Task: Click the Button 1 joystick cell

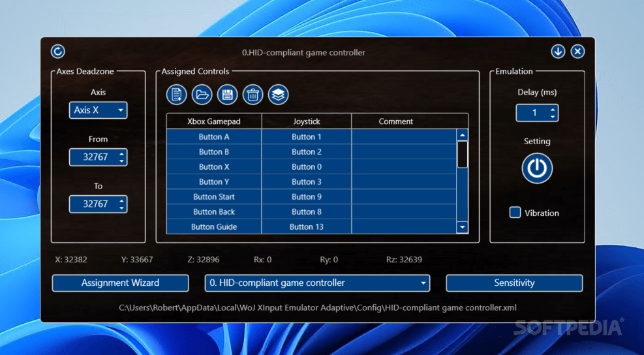Action: [307, 137]
